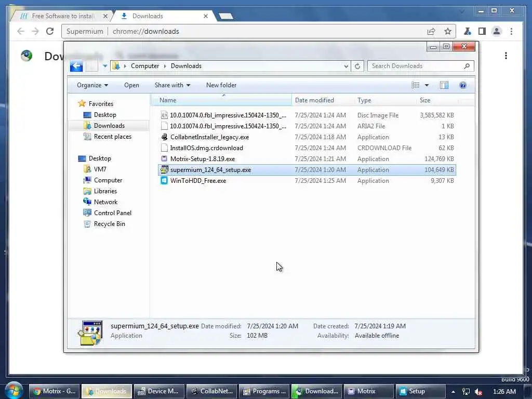Select the CollabnetInstaller_legacy.exe icon

point(164,137)
